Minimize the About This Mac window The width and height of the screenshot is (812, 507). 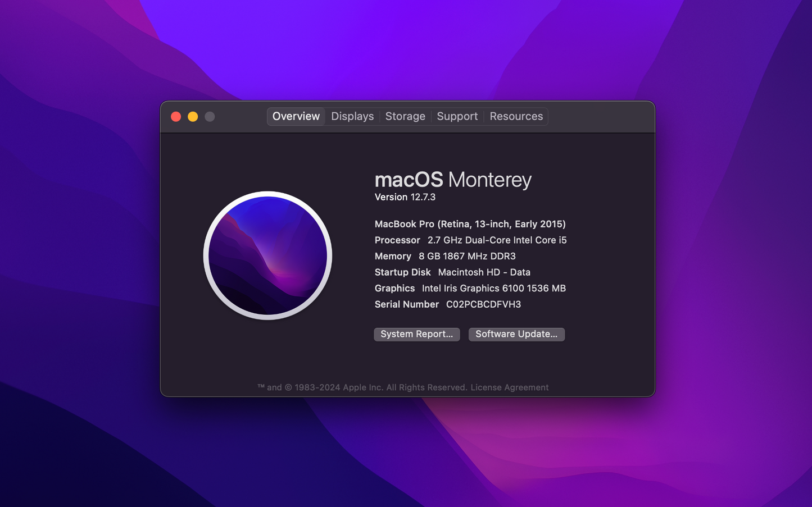[193, 116]
